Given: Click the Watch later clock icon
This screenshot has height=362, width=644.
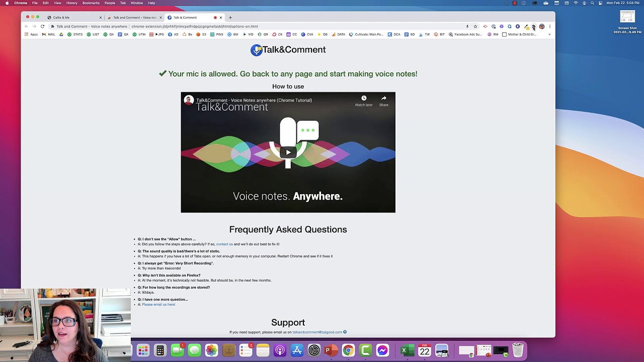Looking at the screenshot, I should click(x=364, y=98).
